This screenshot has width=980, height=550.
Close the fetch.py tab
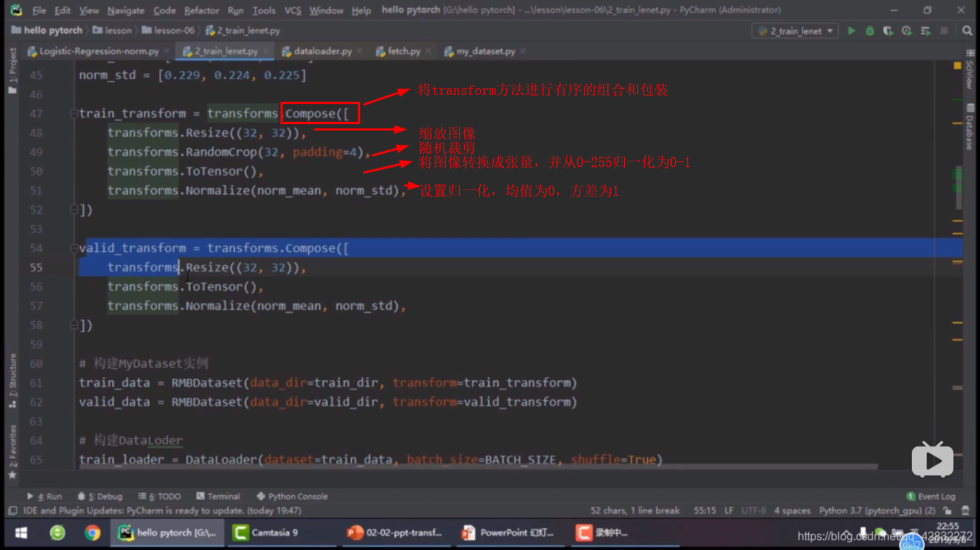pos(428,51)
